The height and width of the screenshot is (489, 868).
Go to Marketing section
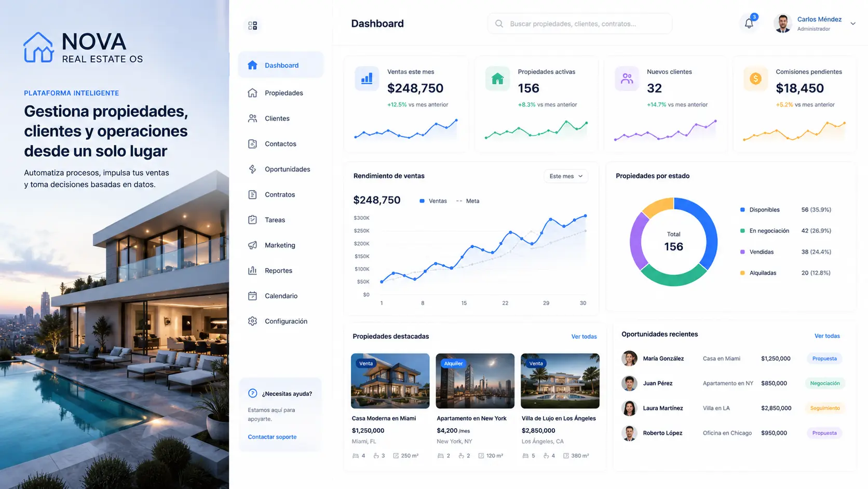281,245
